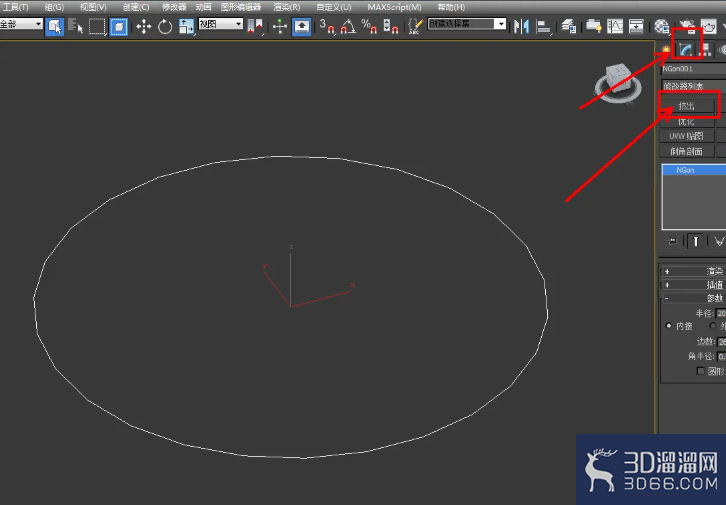This screenshot has height=505, width=726.
Task: Activate the Select and Scale tool
Action: [x=186, y=26]
